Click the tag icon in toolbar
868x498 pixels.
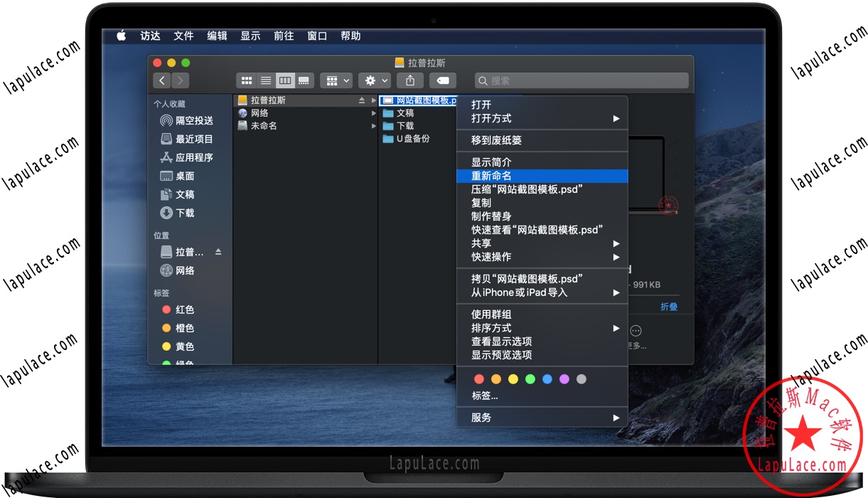click(443, 80)
